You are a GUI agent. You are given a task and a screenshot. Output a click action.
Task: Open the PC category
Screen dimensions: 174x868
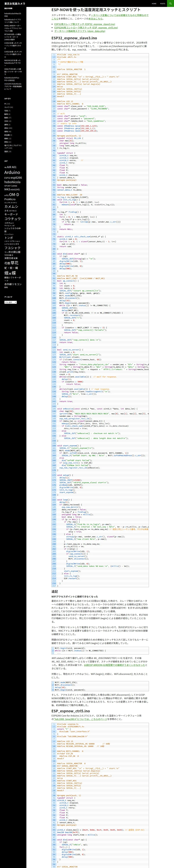[5, 104]
